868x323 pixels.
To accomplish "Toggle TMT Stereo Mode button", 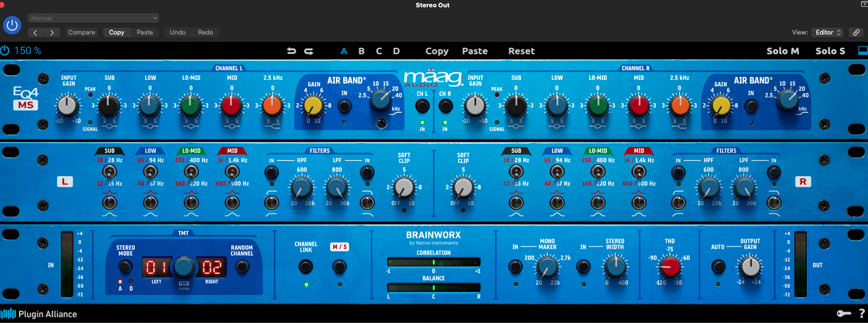I will pyautogui.click(x=125, y=267).
